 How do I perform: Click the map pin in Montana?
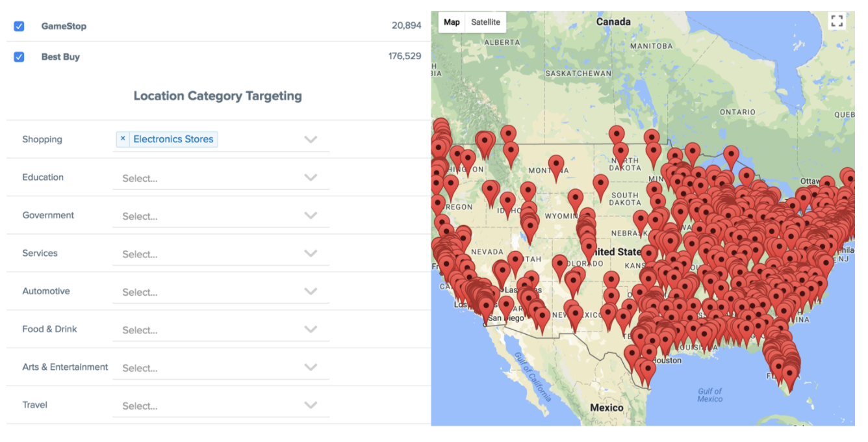pos(555,165)
